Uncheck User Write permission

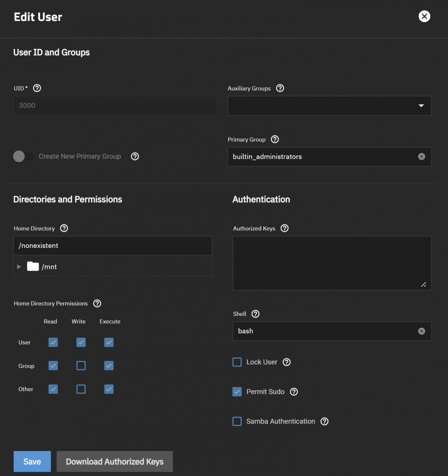click(x=81, y=342)
